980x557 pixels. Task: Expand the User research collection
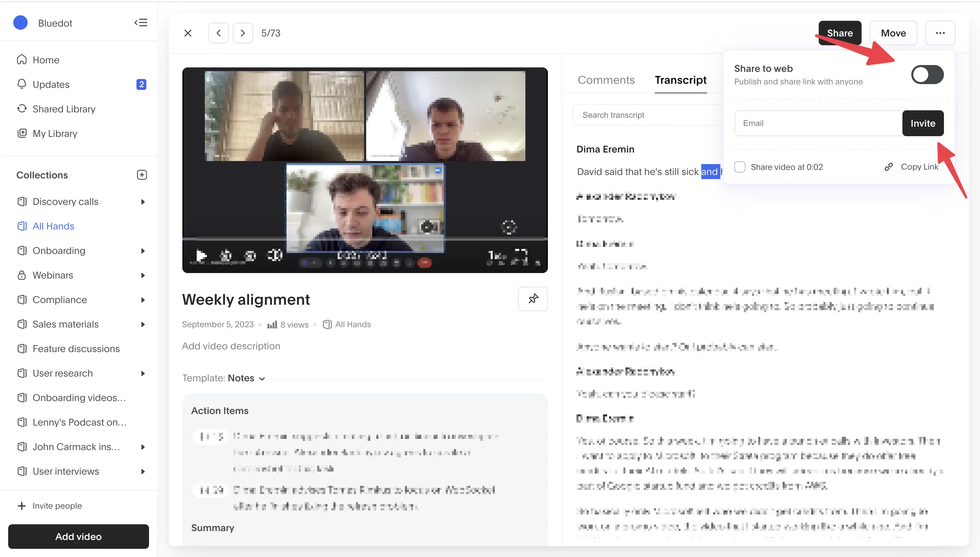143,373
